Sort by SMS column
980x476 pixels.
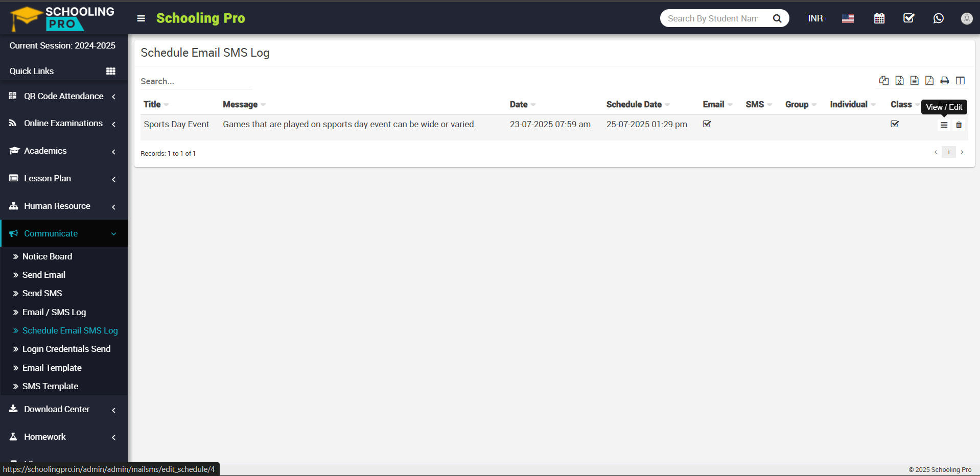tap(759, 104)
